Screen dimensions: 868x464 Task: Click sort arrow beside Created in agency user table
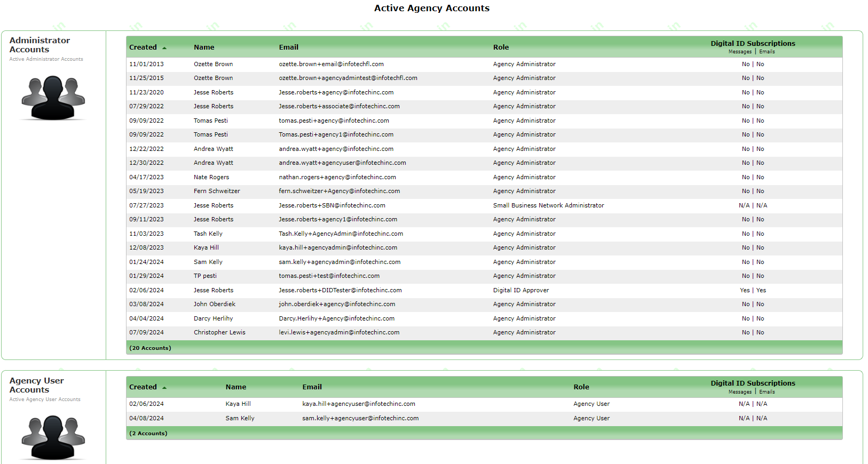coord(164,388)
